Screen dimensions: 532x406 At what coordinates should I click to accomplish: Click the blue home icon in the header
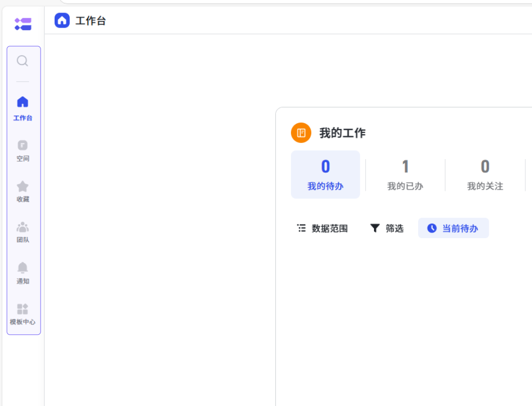62,21
